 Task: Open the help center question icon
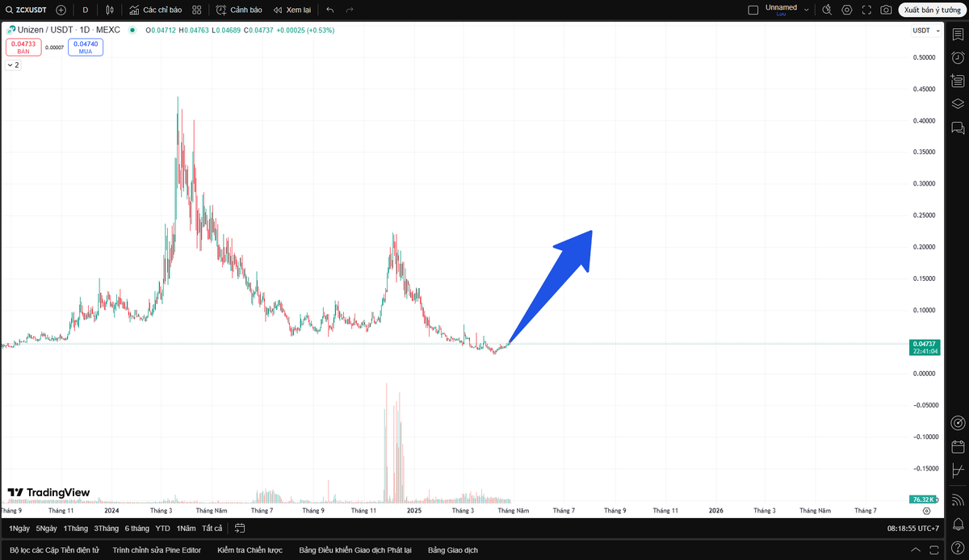coord(958,548)
